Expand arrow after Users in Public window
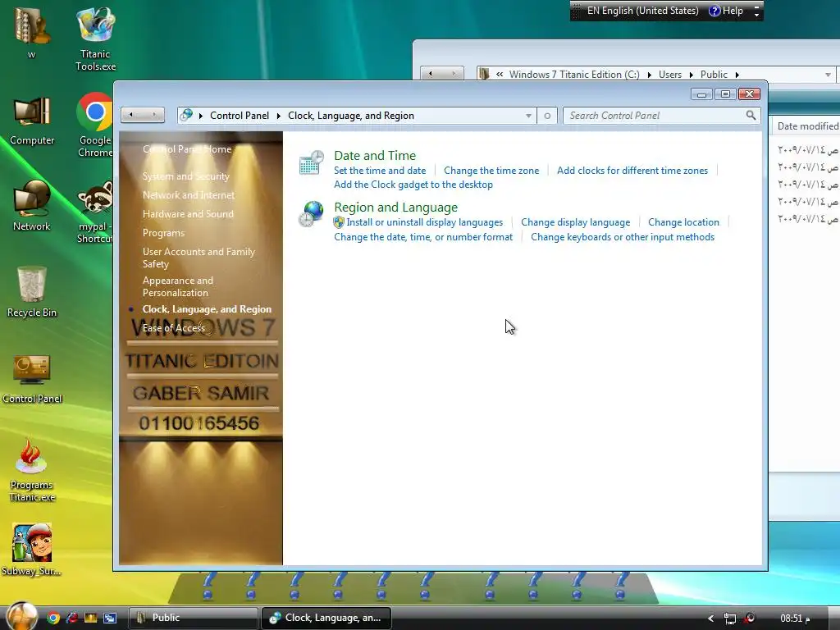Screen dimensions: 840x630 pos(691,75)
